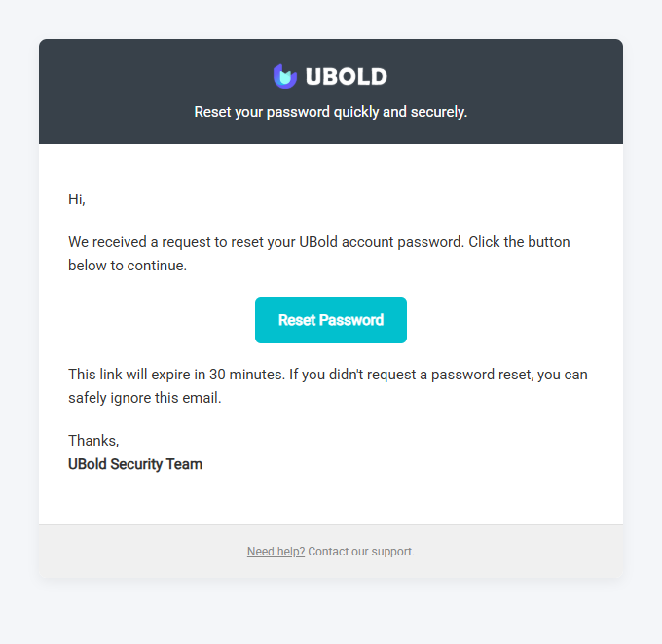Image resolution: width=662 pixels, height=644 pixels.
Task: Click the "UBold account password" phrase
Action: (x=382, y=242)
